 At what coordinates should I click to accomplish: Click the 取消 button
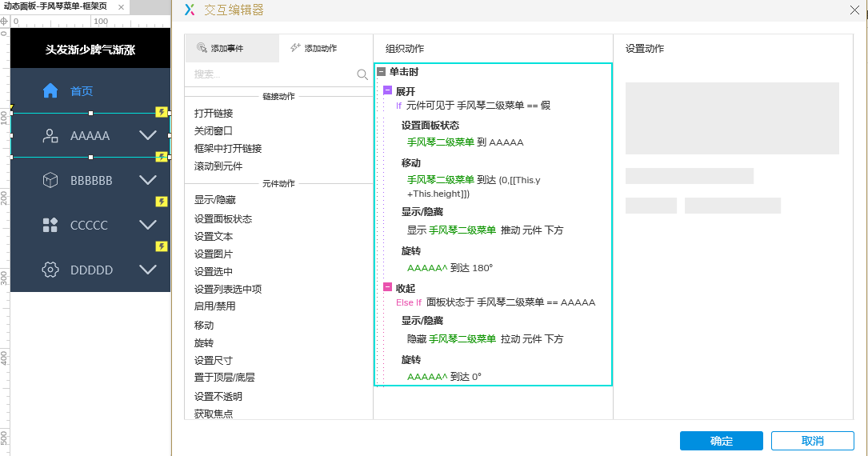pos(813,441)
